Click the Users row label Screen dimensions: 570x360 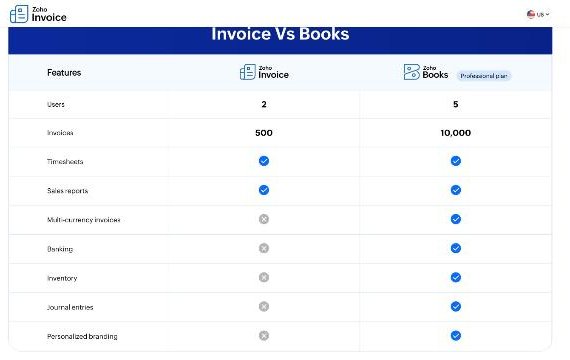pyautogui.click(x=56, y=104)
